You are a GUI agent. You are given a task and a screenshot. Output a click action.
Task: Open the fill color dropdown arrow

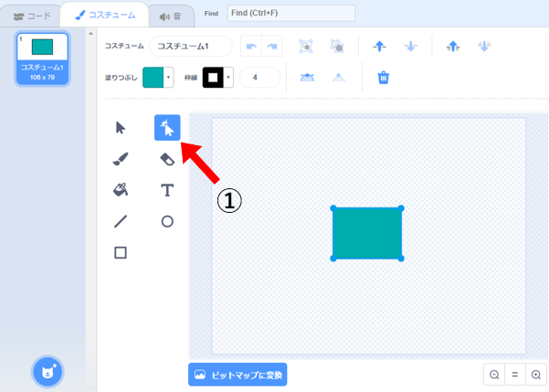click(x=168, y=78)
